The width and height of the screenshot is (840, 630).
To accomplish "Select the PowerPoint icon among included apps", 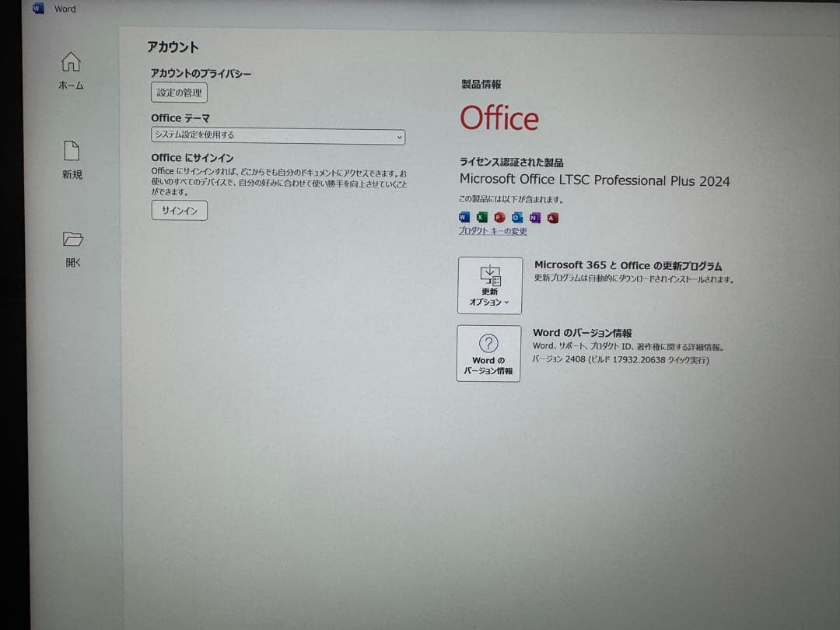I will (499, 217).
